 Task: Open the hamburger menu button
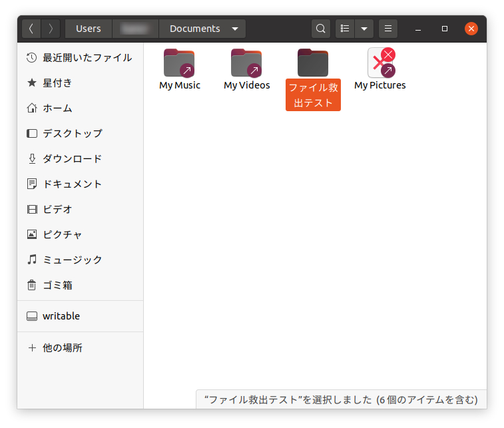coord(388,29)
